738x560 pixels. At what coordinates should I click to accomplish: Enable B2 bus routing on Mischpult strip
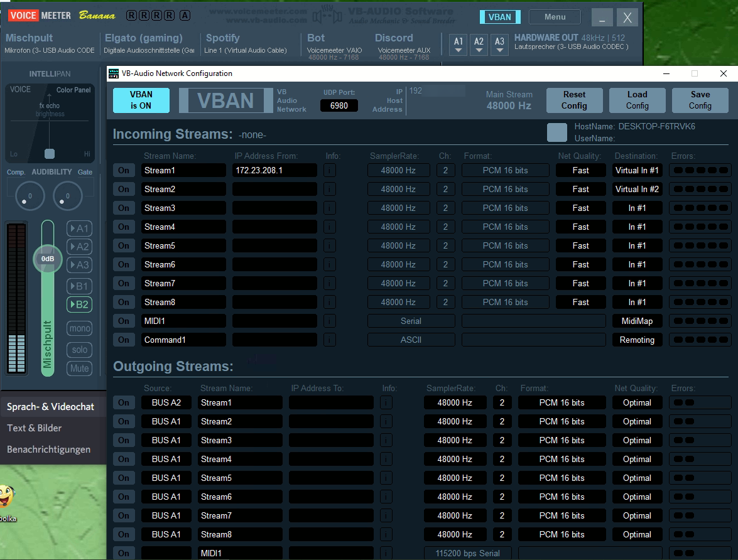click(80, 304)
